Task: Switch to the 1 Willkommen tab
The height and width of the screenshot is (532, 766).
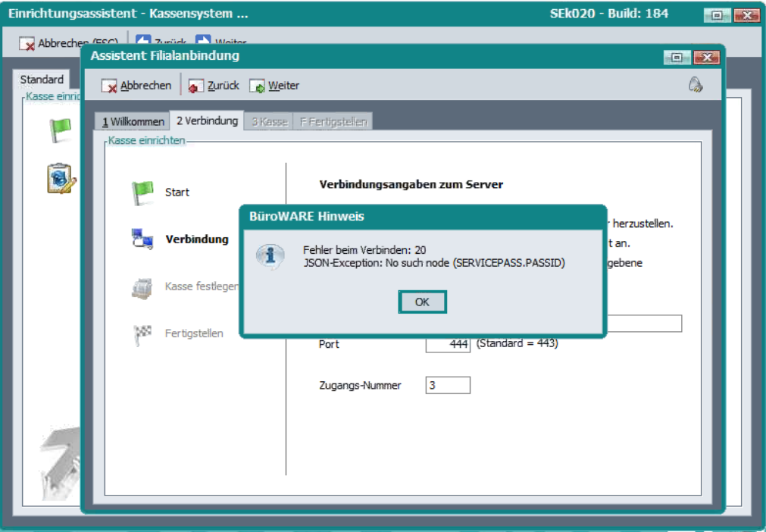Action: coord(133,122)
